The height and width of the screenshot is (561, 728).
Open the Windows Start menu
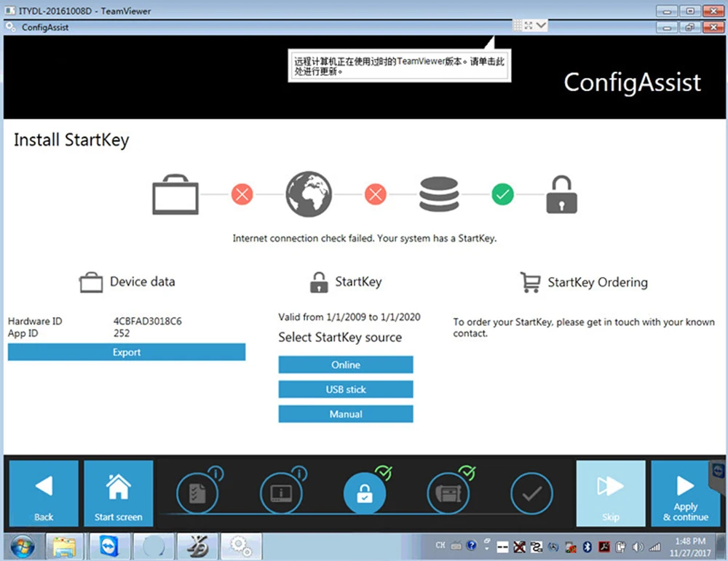pos(22,546)
